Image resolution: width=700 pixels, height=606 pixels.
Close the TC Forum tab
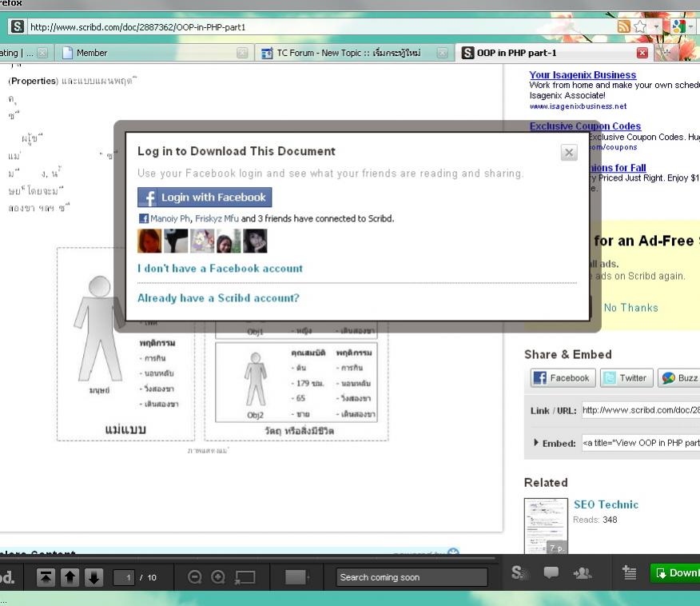[443, 53]
